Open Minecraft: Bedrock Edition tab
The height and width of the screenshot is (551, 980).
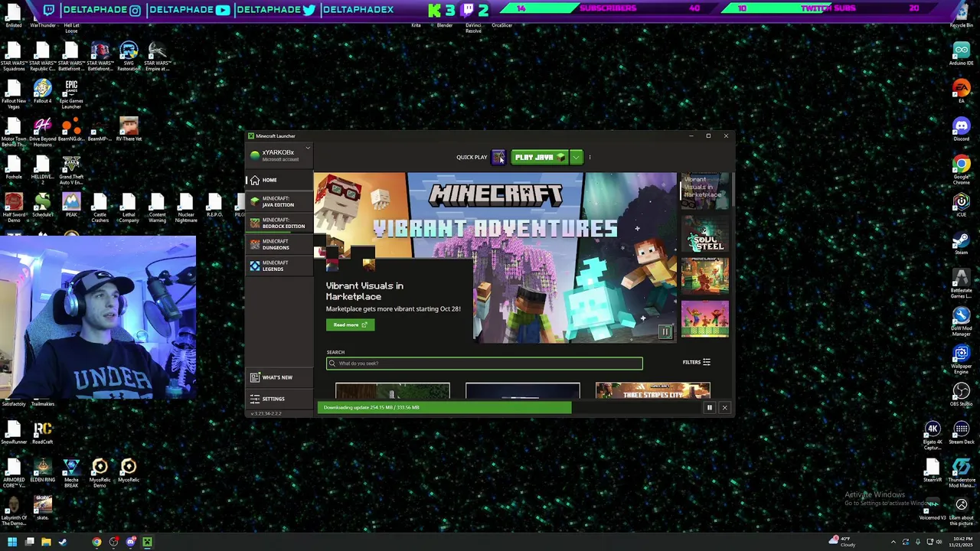coord(279,223)
